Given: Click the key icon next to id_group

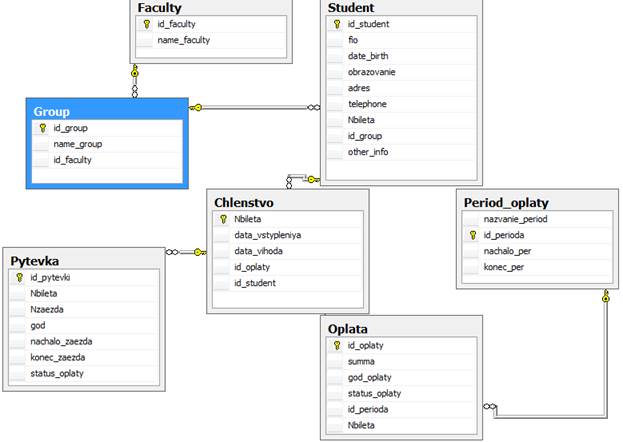Looking at the screenshot, I should (x=42, y=128).
